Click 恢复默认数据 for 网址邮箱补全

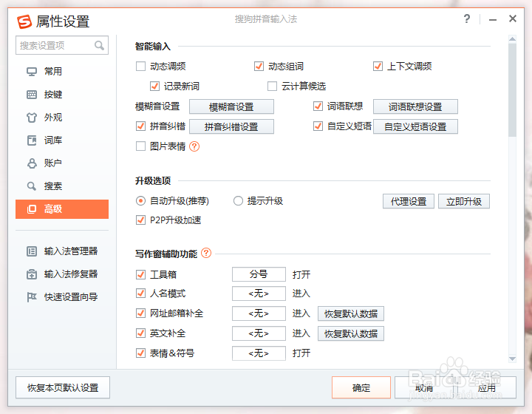(x=351, y=313)
